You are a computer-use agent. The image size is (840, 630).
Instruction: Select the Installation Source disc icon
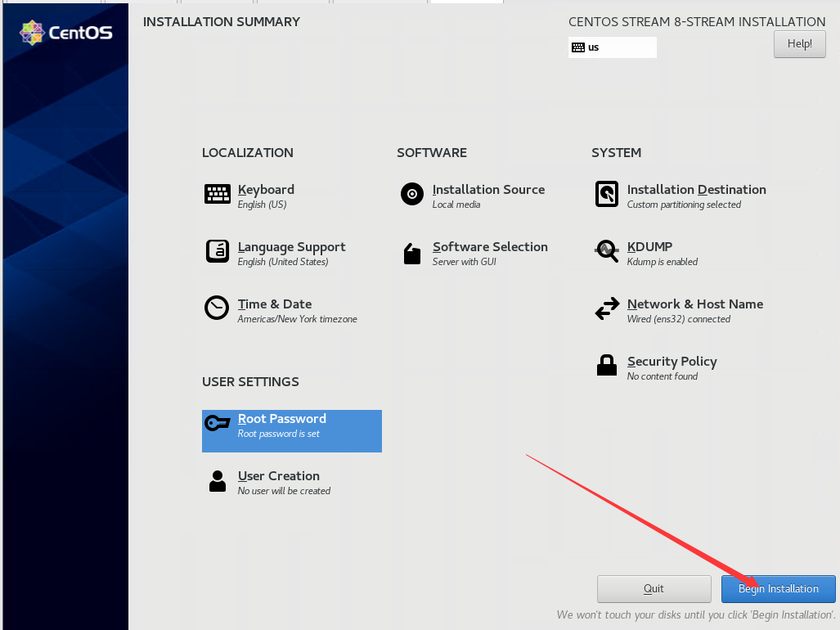[x=412, y=194]
